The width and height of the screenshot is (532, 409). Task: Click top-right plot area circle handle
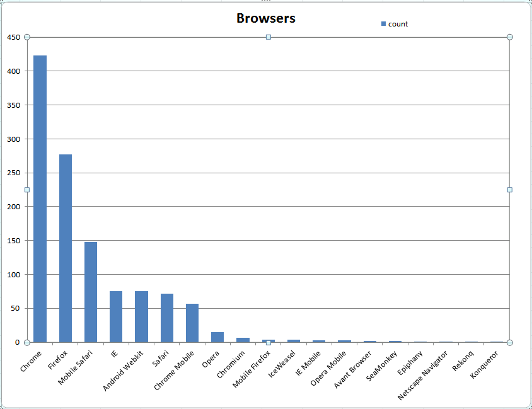[x=509, y=37]
